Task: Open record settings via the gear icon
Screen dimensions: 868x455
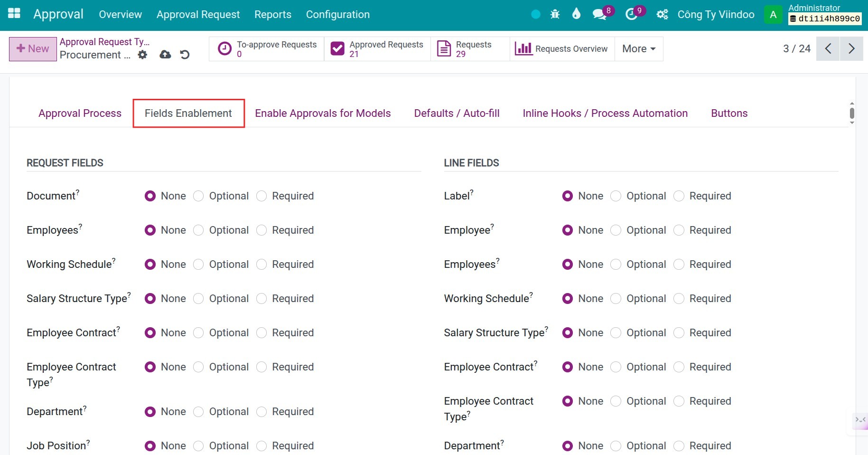Action: pyautogui.click(x=142, y=55)
